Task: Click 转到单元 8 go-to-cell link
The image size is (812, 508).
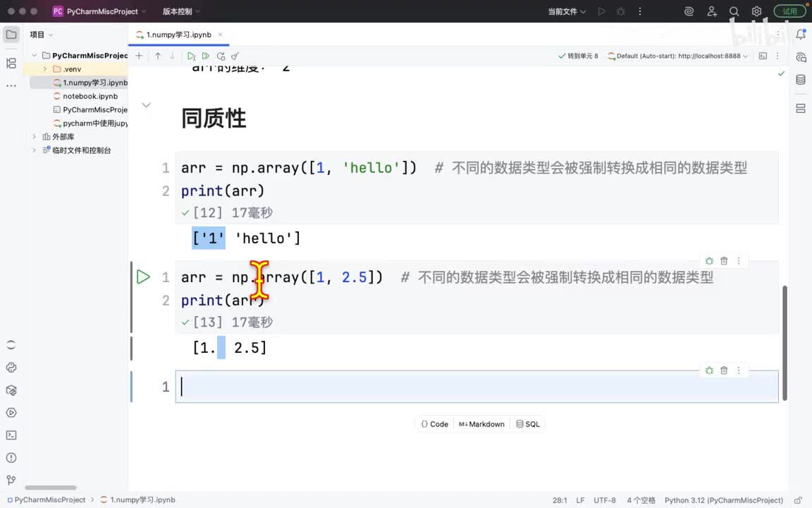Action: (578, 56)
